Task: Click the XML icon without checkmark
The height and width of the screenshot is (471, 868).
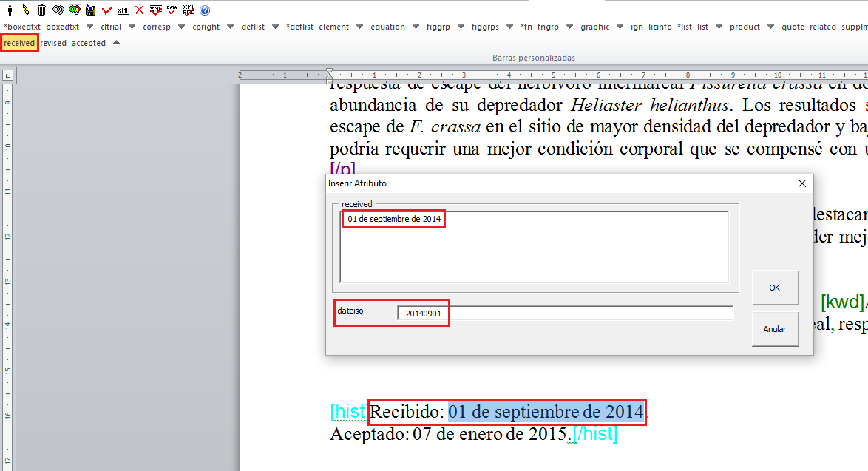Action: point(123,10)
